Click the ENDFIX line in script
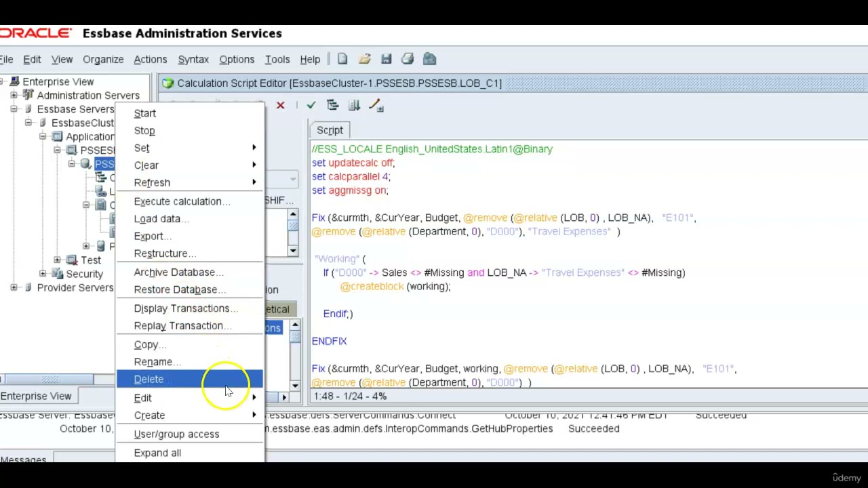This screenshot has height=488, width=868. click(x=329, y=341)
